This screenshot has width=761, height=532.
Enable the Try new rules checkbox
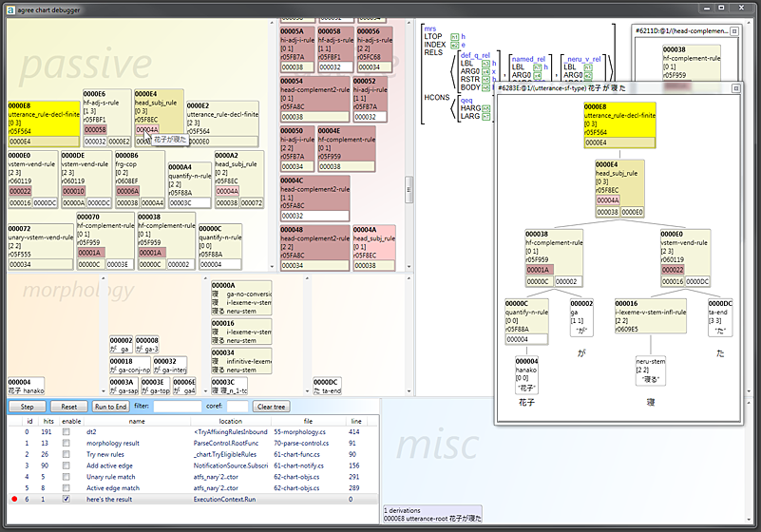(x=66, y=454)
